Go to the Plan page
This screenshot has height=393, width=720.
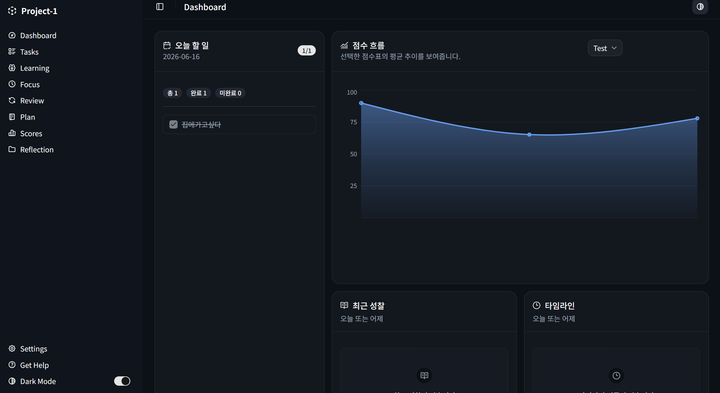(x=27, y=117)
